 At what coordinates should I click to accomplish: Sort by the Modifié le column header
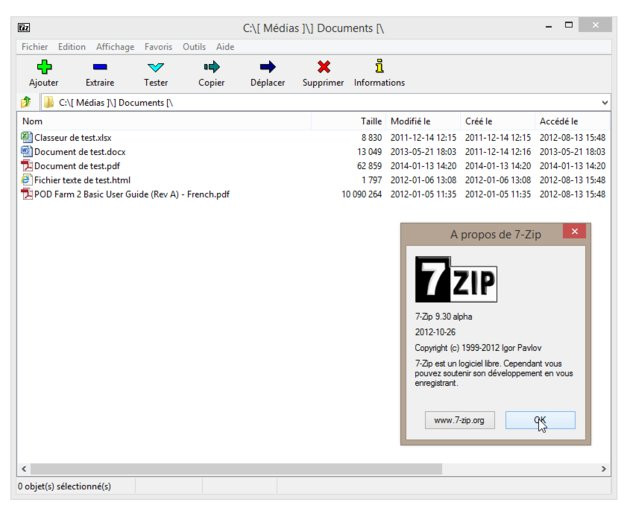423,121
